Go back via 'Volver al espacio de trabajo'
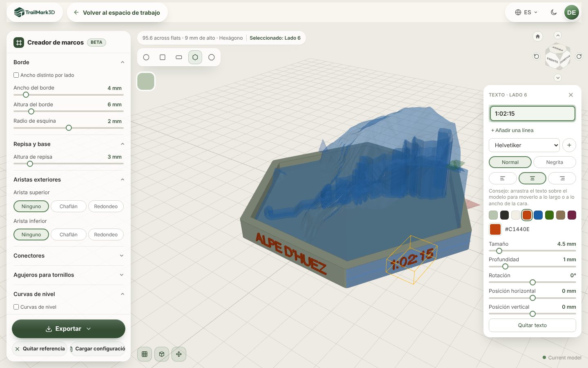This screenshot has height=368, width=588. pos(117,12)
